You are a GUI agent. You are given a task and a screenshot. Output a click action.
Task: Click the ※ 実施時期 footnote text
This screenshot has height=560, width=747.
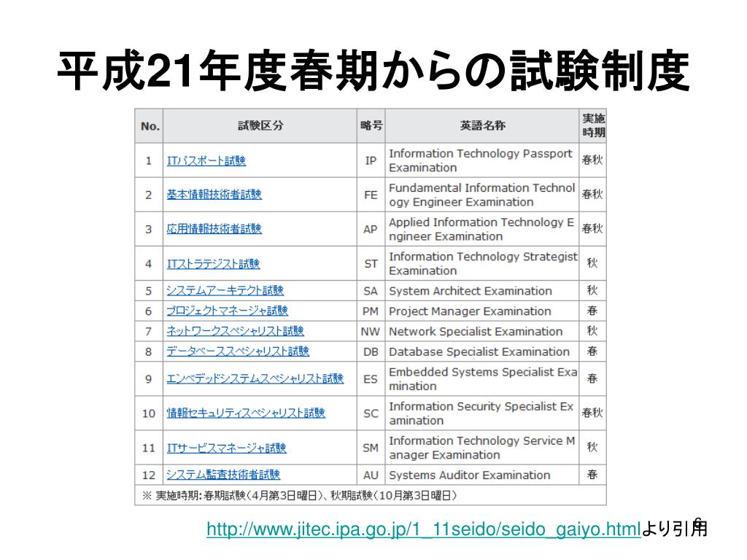(x=300, y=496)
